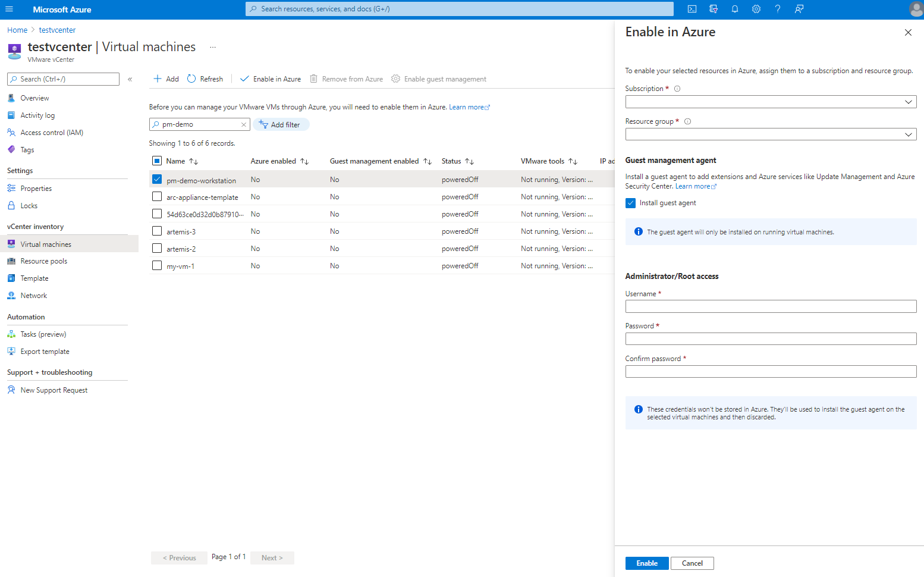Screen dimensions: 924x577
Task: Click the Subscription info icon
Action: (x=677, y=89)
